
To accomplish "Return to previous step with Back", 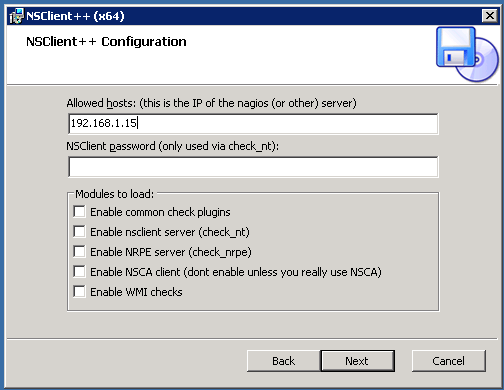I will click(x=284, y=361).
